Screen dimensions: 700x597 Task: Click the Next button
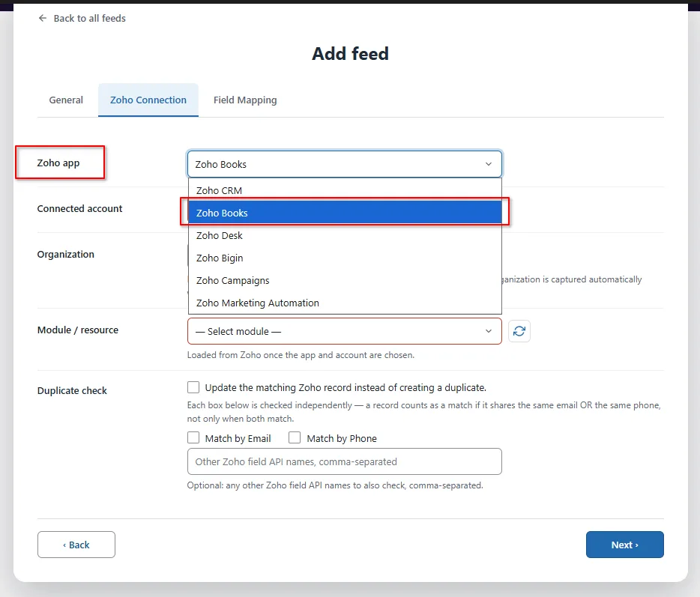point(624,545)
